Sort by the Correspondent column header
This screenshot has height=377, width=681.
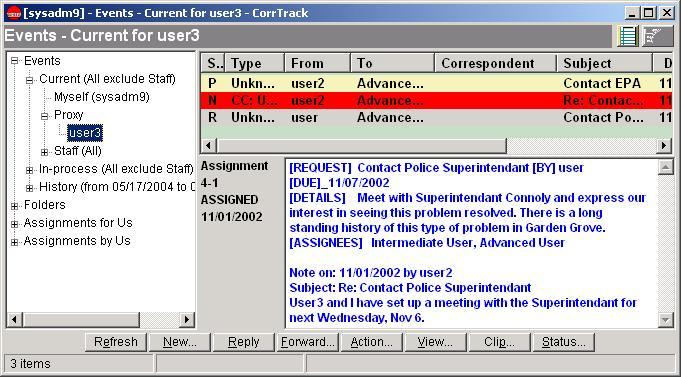[x=495, y=63]
